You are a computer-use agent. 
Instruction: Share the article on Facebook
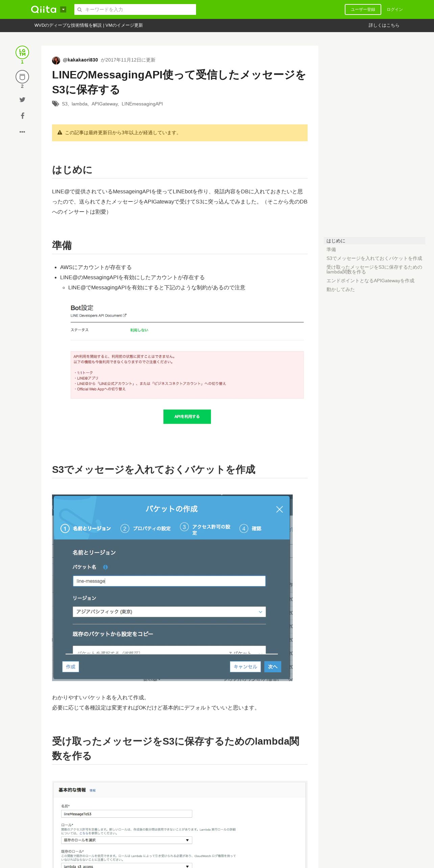point(22,116)
